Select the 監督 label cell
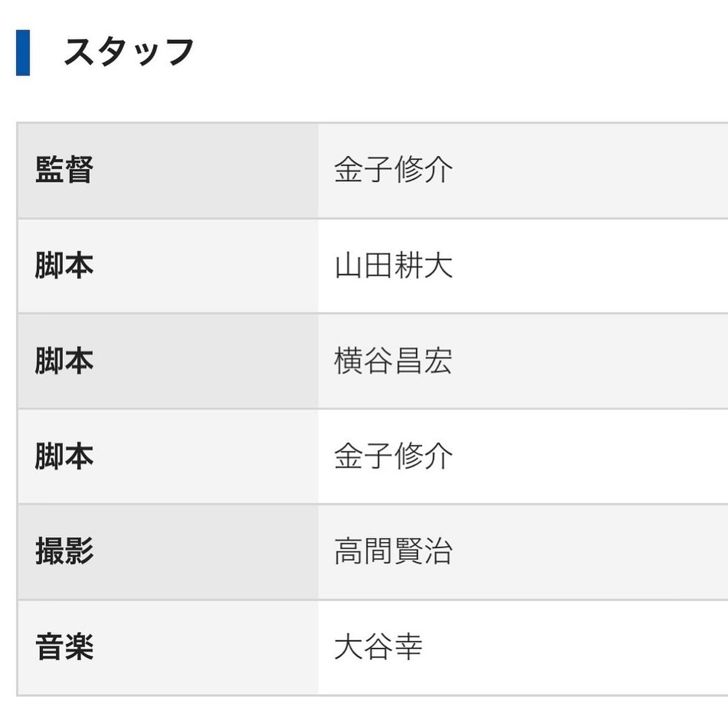The width and height of the screenshot is (728, 728). coord(64,170)
